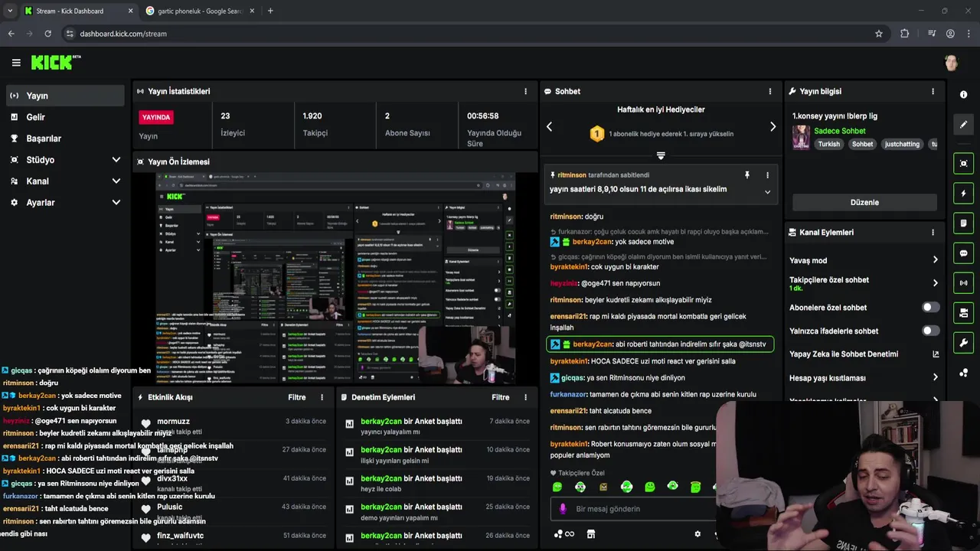
Task: Click Filtre in Denetim Eylemleri panel
Action: click(x=501, y=397)
